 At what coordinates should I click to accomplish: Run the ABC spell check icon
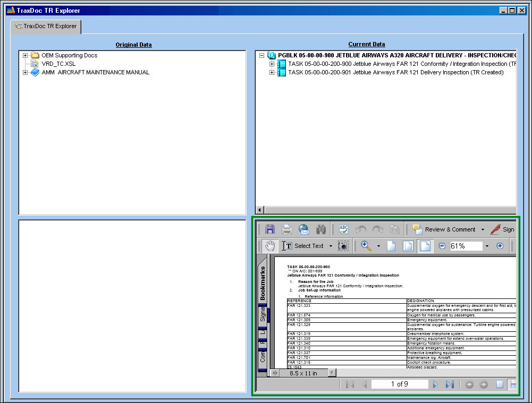point(344,229)
